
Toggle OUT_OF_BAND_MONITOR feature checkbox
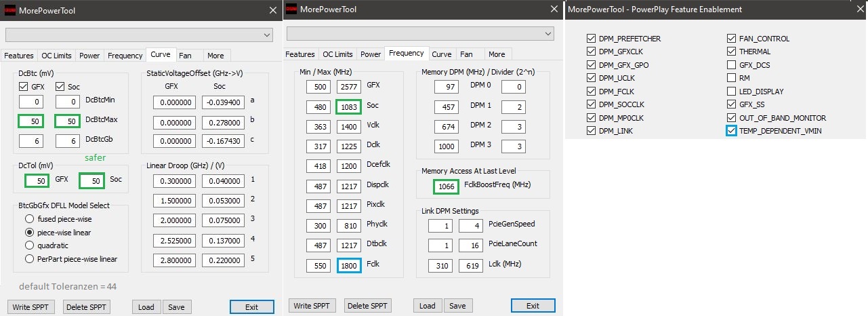click(x=732, y=118)
